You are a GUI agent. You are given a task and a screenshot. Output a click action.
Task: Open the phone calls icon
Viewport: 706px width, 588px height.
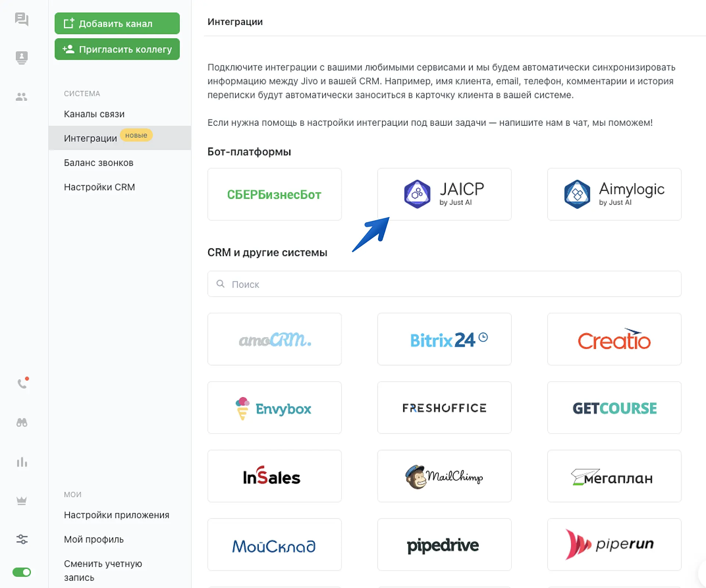click(22, 384)
